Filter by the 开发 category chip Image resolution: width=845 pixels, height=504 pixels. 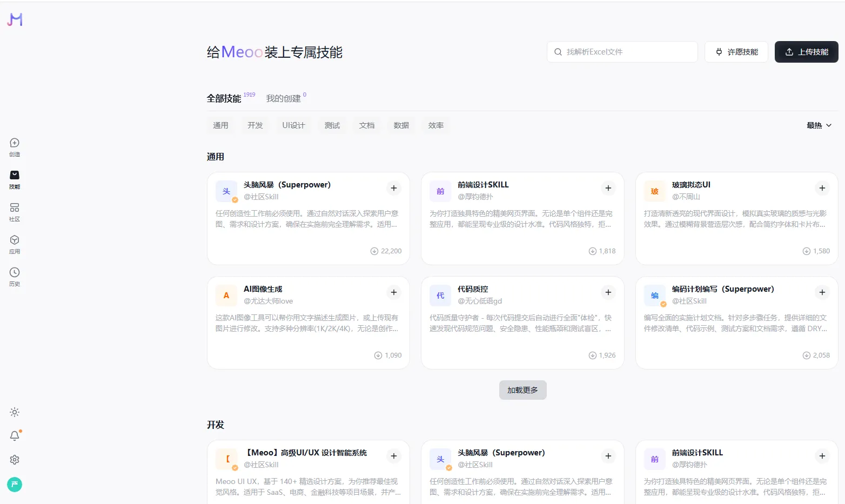(x=255, y=125)
